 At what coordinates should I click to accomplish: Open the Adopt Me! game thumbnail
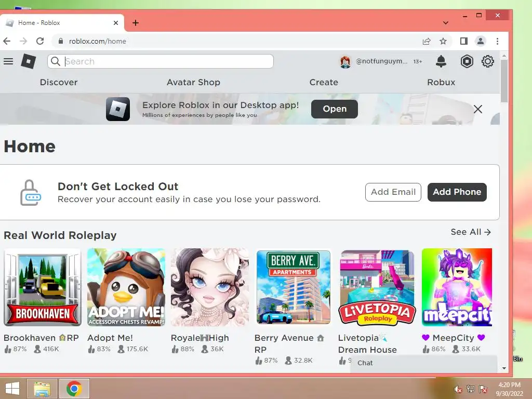[x=126, y=287]
